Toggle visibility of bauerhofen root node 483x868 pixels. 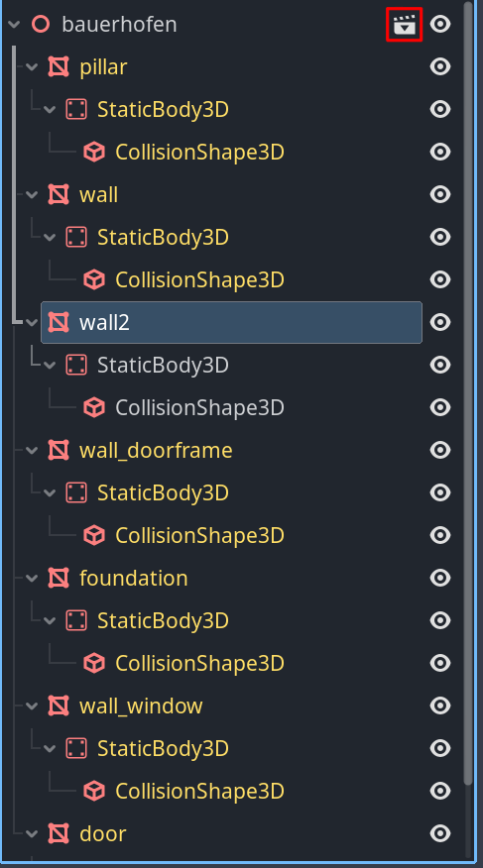pyautogui.click(x=440, y=25)
